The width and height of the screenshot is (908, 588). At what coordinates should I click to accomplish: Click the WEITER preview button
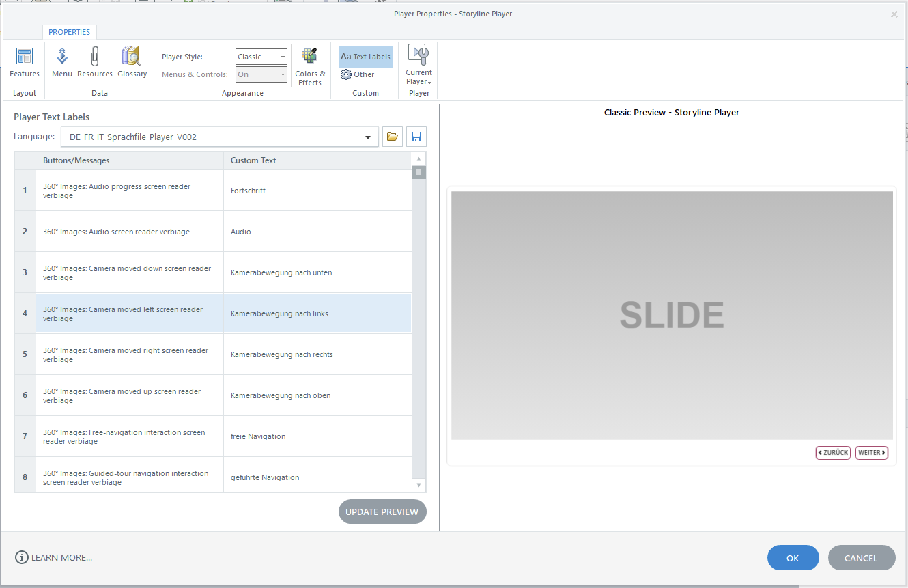pos(871,452)
